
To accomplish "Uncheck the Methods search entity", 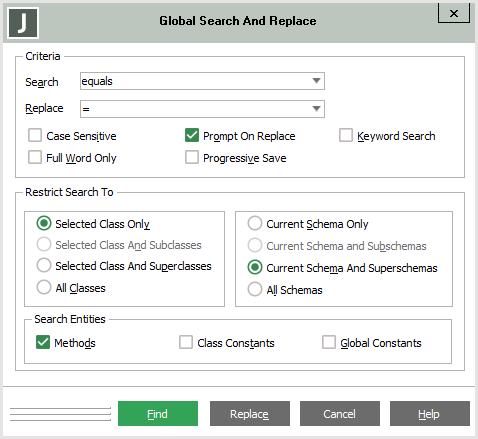I will pos(43,342).
